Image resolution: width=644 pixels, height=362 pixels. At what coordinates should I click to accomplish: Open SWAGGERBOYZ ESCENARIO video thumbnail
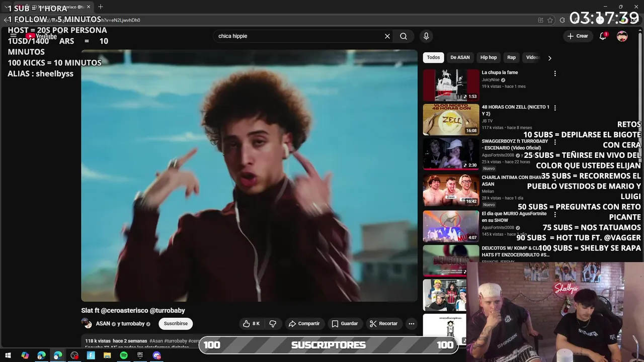click(451, 154)
